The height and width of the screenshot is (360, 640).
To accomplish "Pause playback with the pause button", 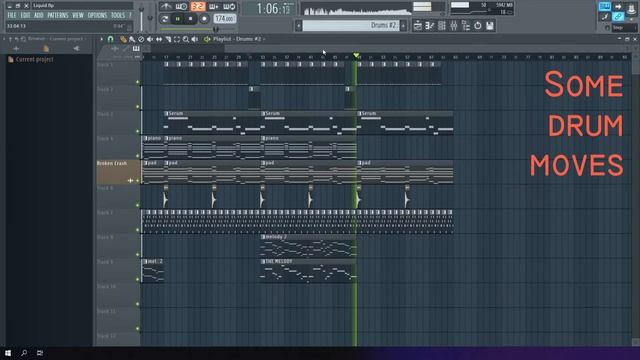I will coord(178,19).
